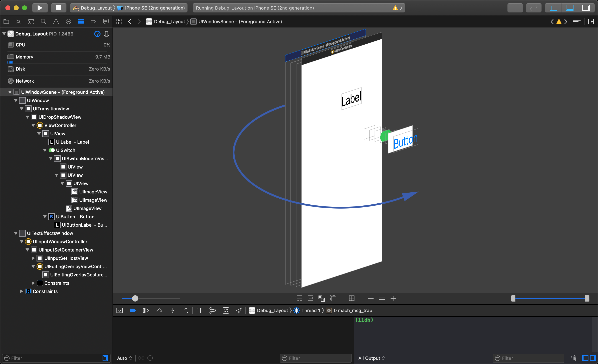This screenshot has width=598, height=364.
Task: Click the related items grid icon
Action: [119, 22]
